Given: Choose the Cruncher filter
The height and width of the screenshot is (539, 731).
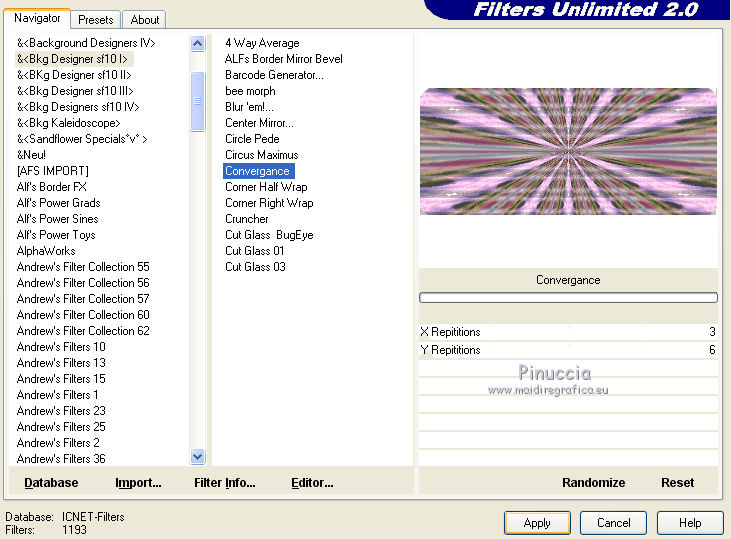Looking at the screenshot, I should click(x=247, y=219).
